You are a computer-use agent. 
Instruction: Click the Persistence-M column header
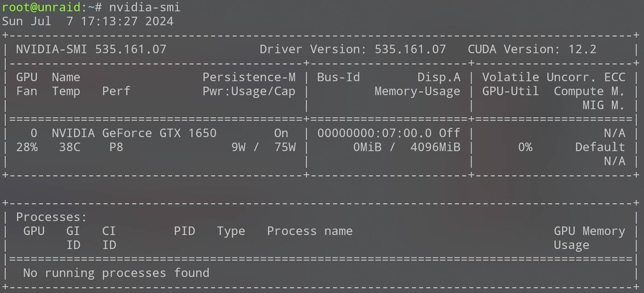click(x=249, y=77)
